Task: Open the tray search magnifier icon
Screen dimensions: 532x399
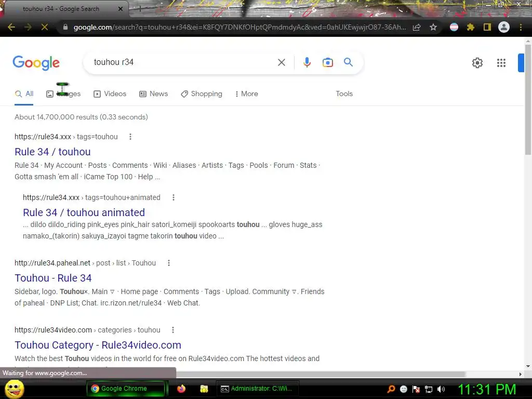Action: tap(391, 389)
